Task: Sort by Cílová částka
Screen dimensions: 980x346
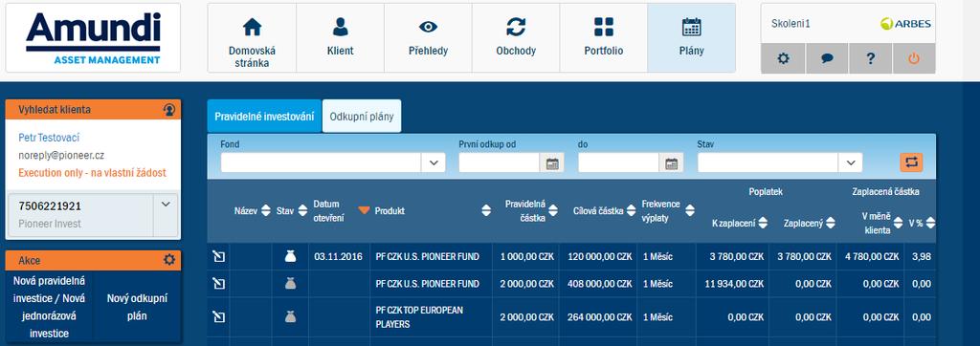Action: click(x=631, y=210)
